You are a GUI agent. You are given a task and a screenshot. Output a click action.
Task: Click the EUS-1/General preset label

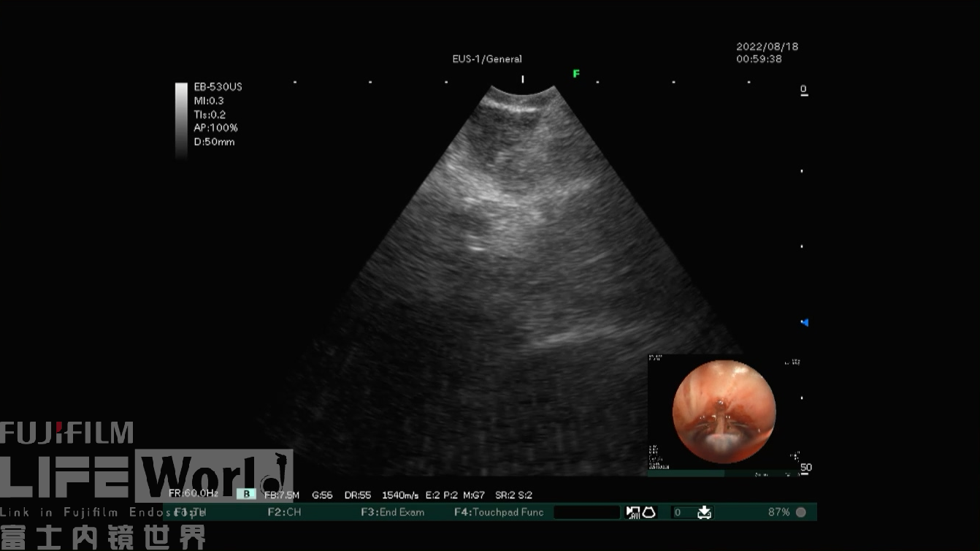[x=487, y=59]
